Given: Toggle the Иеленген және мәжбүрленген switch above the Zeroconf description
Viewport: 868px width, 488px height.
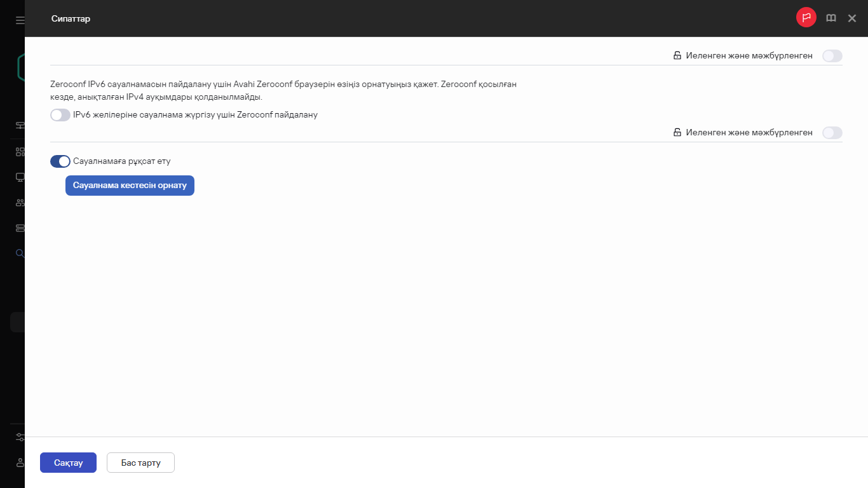Looking at the screenshot, I should 832,56.
